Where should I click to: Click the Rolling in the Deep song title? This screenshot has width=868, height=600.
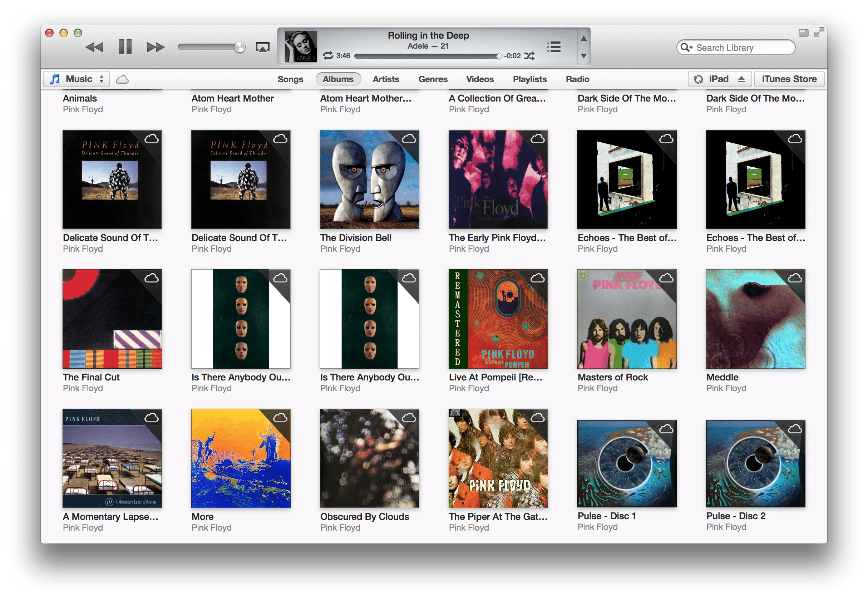coord(428,35)
